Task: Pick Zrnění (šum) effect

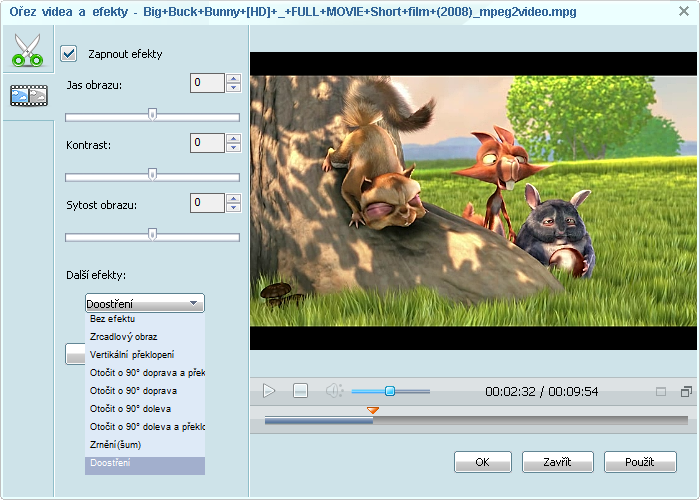Action: click(x=145, y=445)
